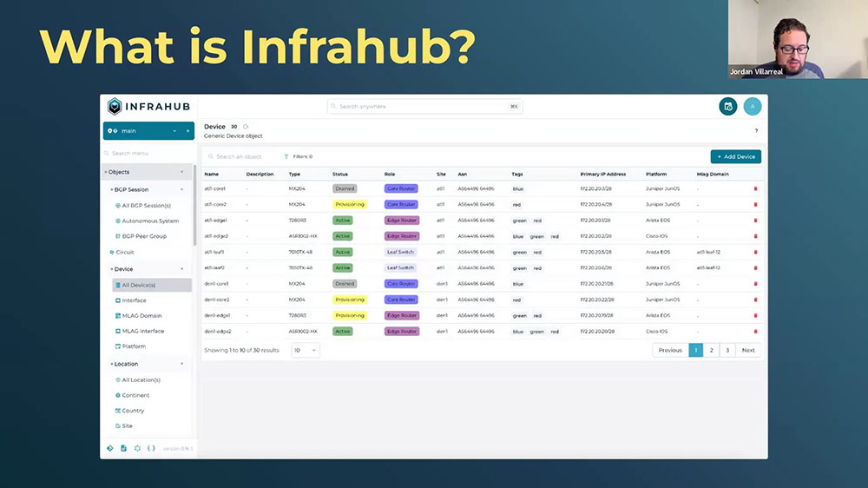Open device den1-core2 by name
868x488 pixels.
click(217, 300)
